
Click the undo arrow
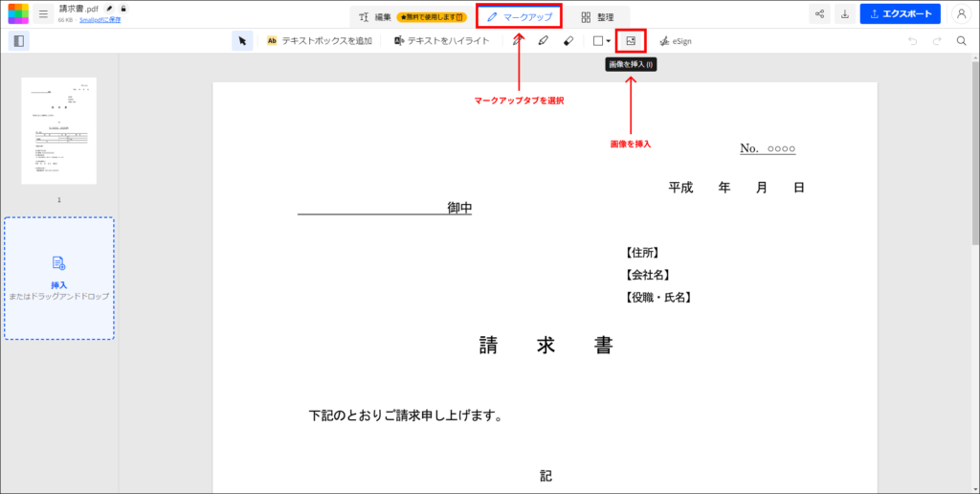[912, 41]
